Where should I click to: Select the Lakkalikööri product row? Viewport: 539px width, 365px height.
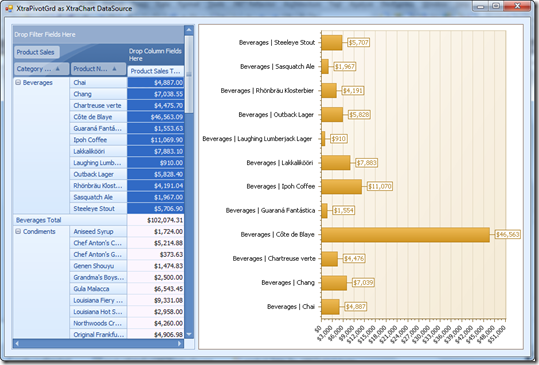click(98, 151)
